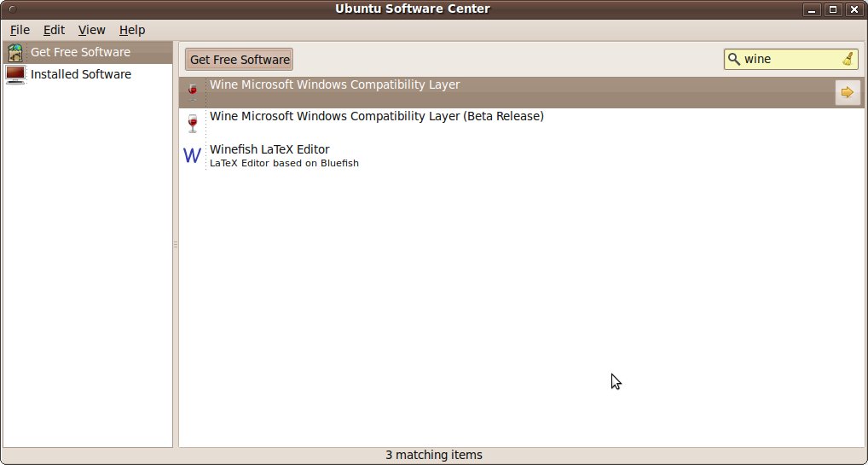Select the Wine Beta Release entry
The width and height of the screenshot is (868, 465).
521,123
